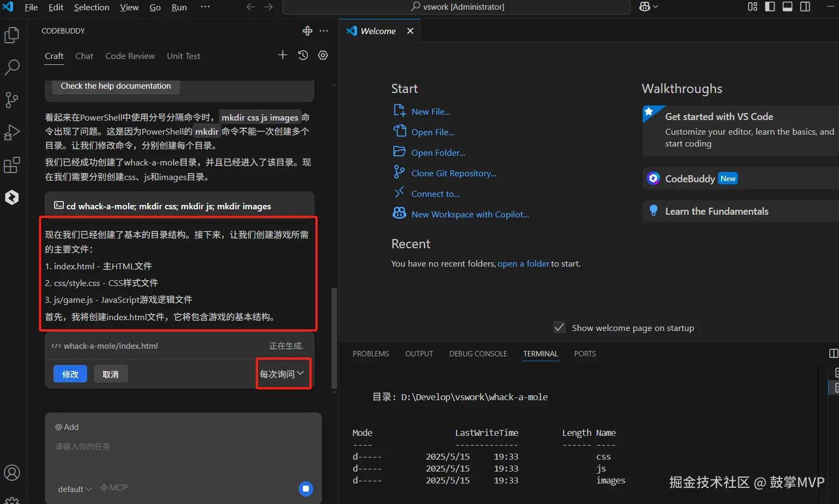This screenshot has height=504, width=839.
Task: Open the Run menu
Action: (x=179, y=7)
